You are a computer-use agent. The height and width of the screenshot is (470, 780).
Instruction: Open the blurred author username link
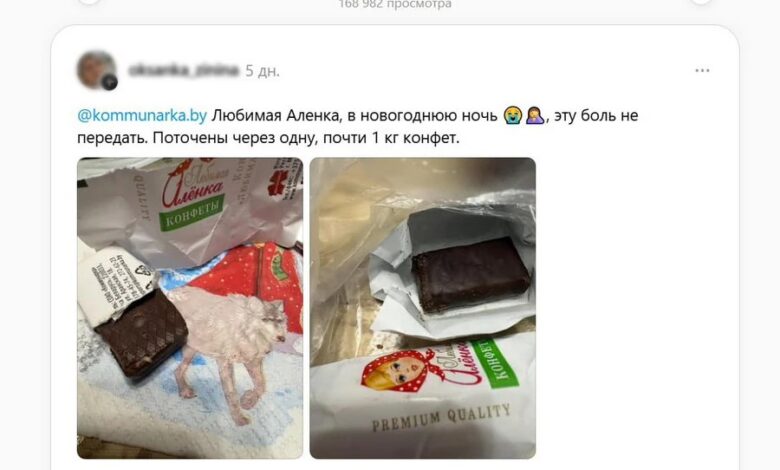coord(183,71)
